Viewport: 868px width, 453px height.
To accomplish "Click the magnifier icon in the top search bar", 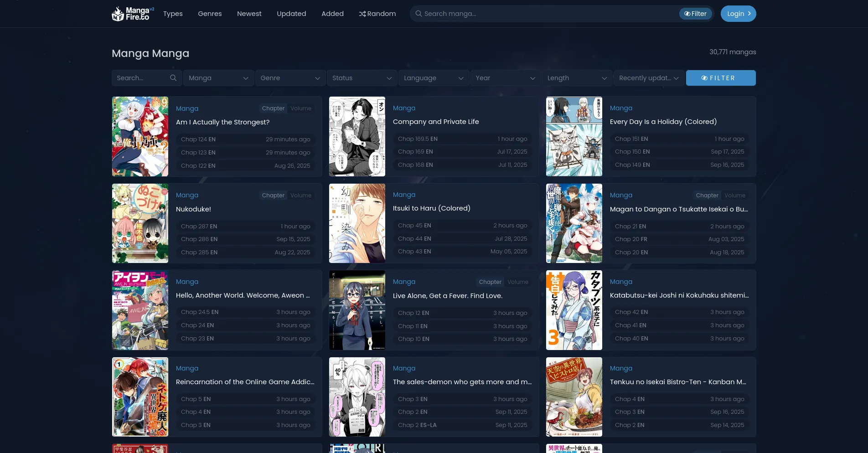I will [418, 14].
